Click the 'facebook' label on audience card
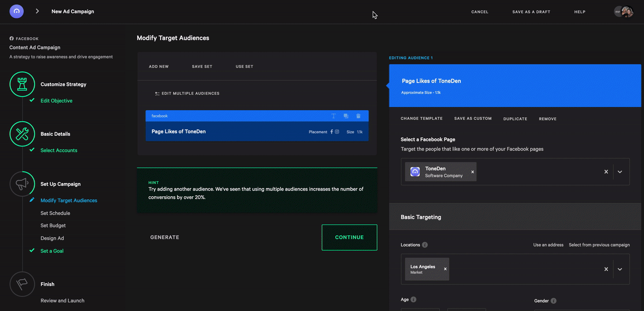Image resolution: width=644 pixels, height=311 pixels. point(159,116)
